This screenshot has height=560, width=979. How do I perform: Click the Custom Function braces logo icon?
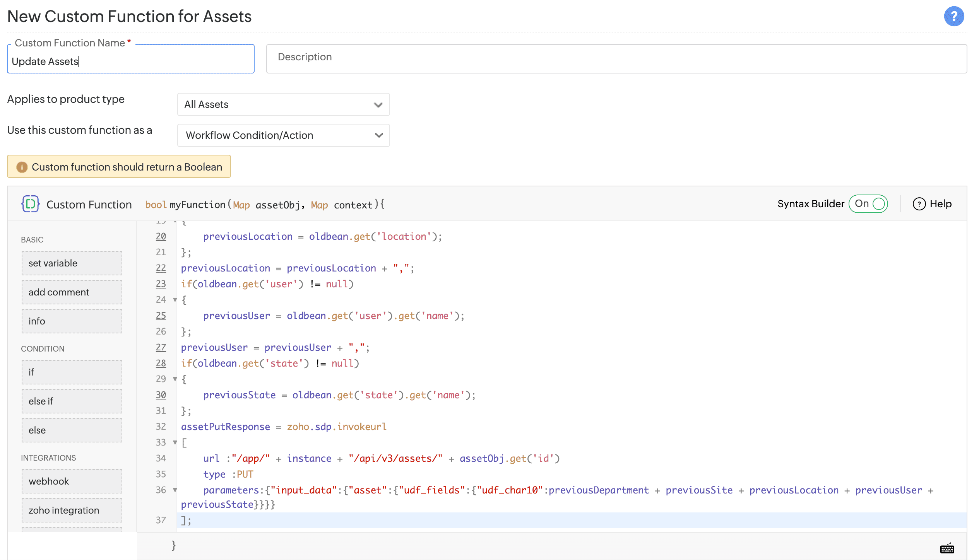tap(30, 204)
